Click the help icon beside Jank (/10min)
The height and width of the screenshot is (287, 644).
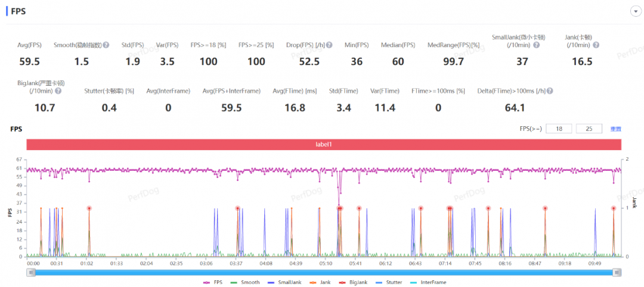click(596, 45)
